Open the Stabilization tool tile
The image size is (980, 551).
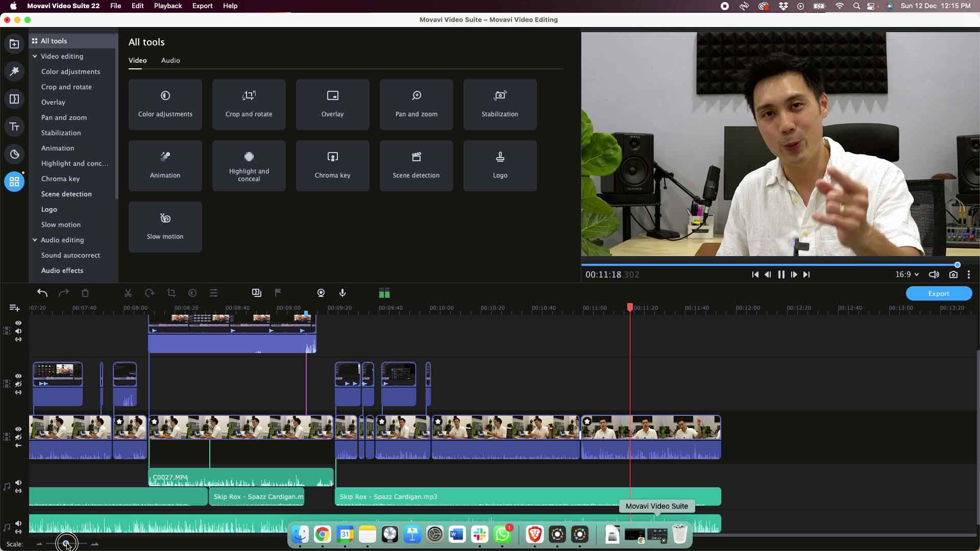pos(500,104)
